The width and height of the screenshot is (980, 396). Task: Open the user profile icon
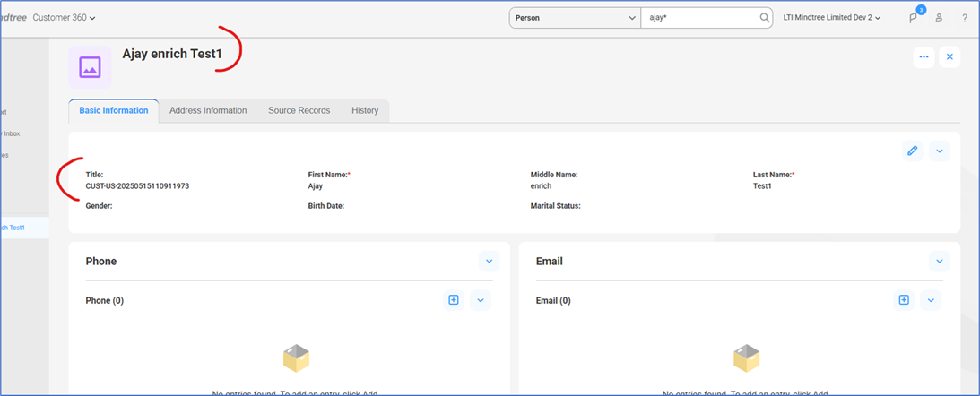(x=939, y=18)
